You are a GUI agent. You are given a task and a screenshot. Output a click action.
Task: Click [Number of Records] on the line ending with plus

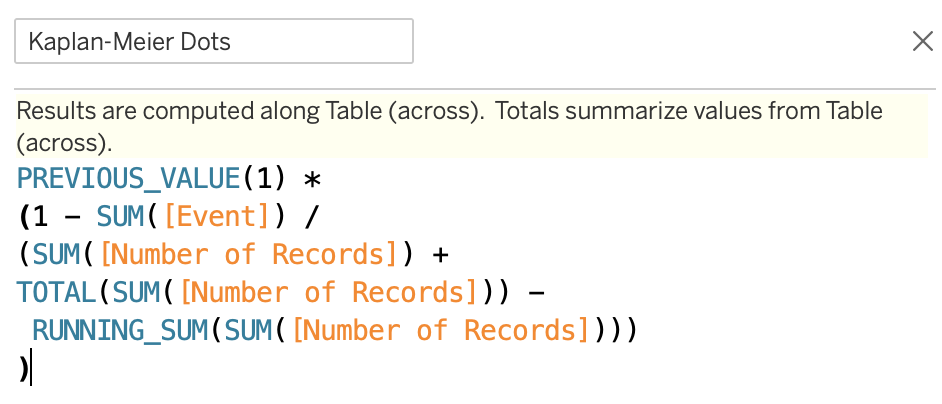tap(249, 255)
